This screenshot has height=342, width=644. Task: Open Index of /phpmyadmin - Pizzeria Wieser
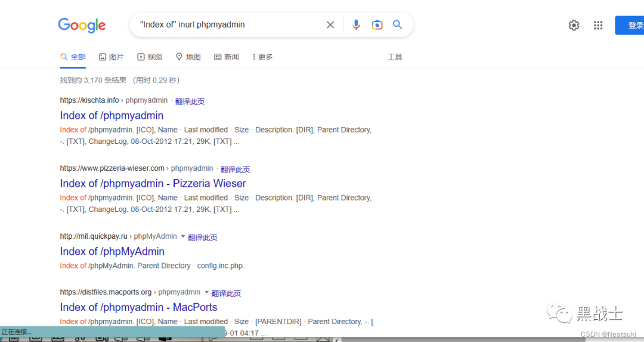pyautogui.click(x=153, y=183)
